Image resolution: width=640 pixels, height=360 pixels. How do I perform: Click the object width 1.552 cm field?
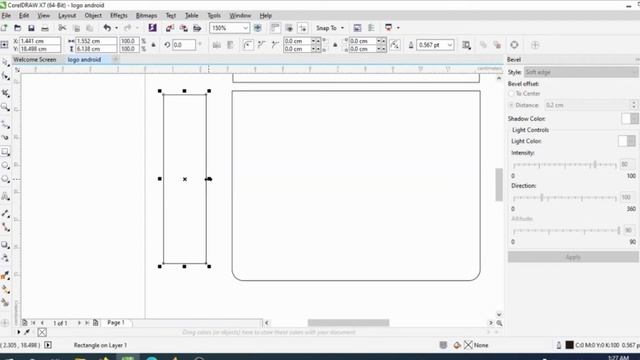pos(96,41)
